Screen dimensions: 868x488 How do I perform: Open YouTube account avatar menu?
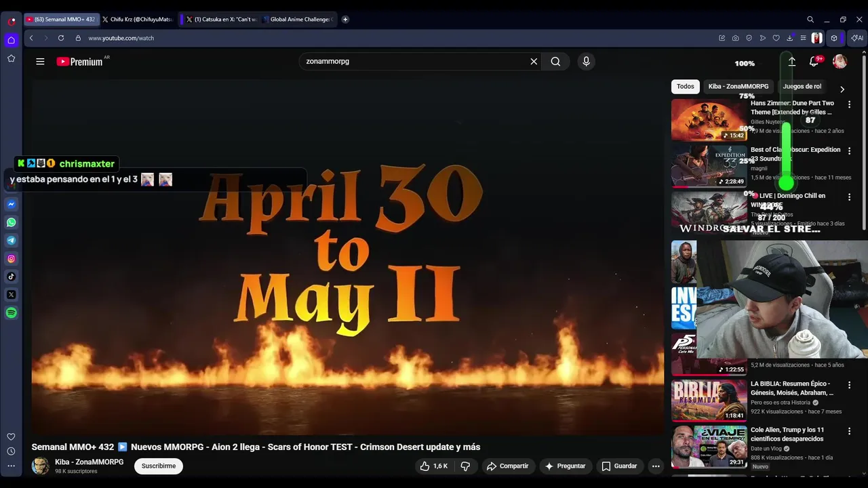[x=840, y=62]
